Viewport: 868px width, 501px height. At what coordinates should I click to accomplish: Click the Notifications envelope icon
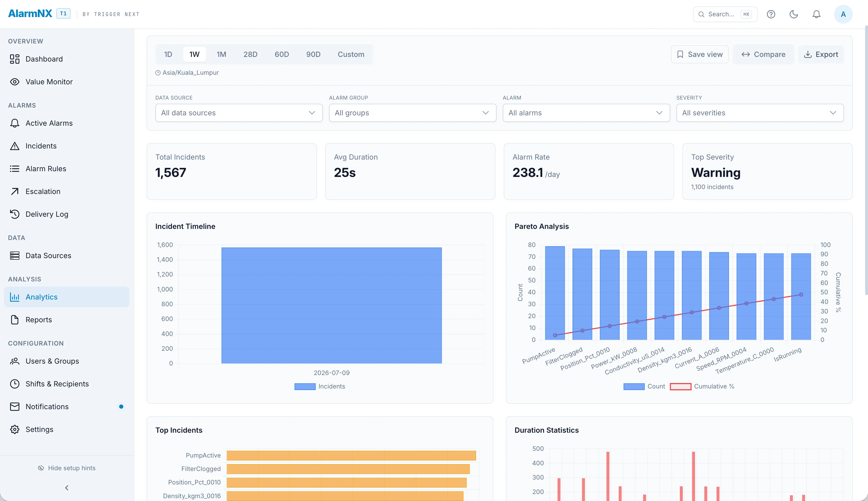click(14, 407)
